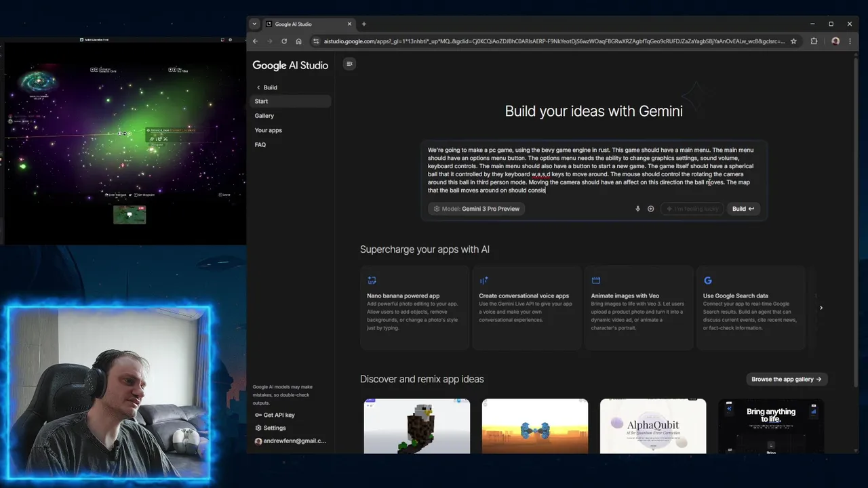The width and height of the screenshot is (868, 488).
Task: Click the I'm feeling lucky button
Action: [692, 209]
